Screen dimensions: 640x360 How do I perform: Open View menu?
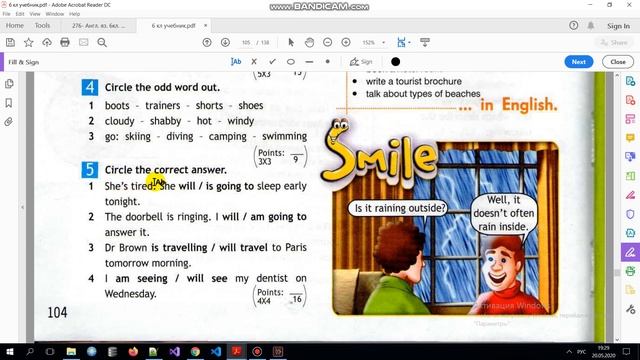click(x=35, y=14)
